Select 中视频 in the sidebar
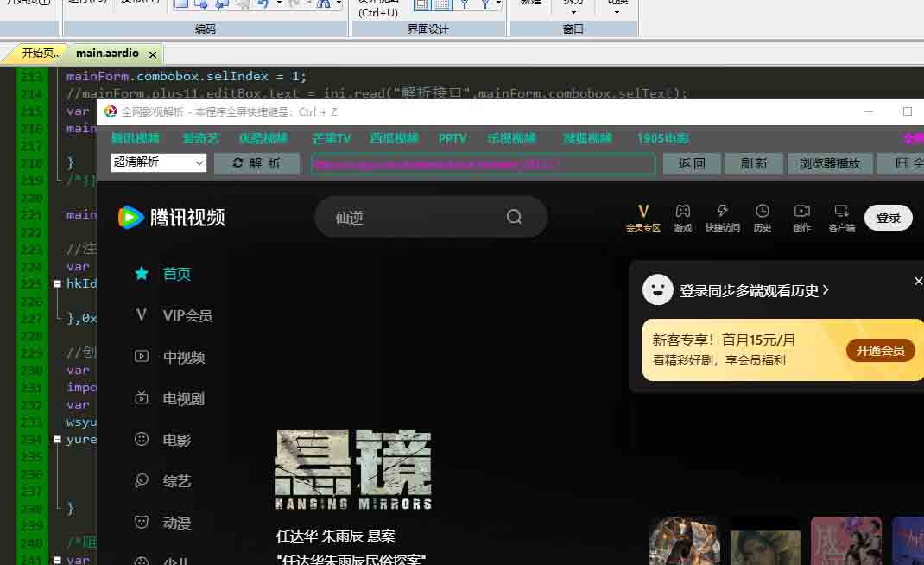Image resolution: width=924 pixels, height=565 pixels. pos(184,358)
